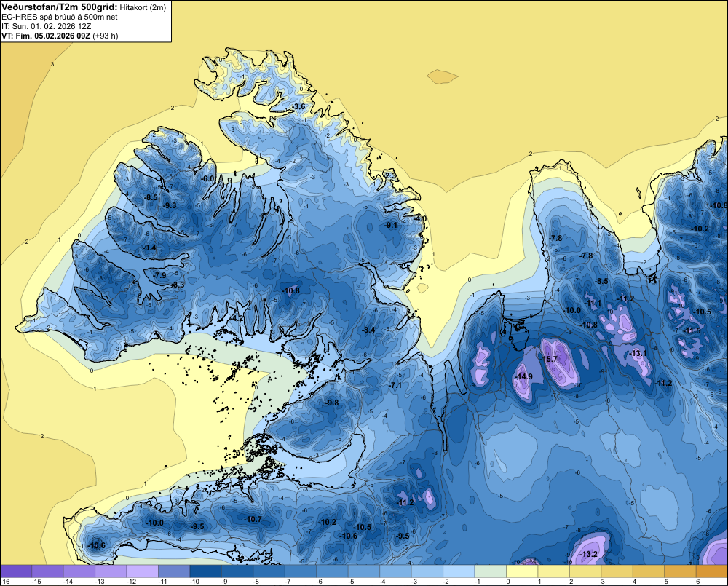The image size is (728, 586).
Task: Click the legend swatch between 5 and 6
Action: tap(680, 571)
